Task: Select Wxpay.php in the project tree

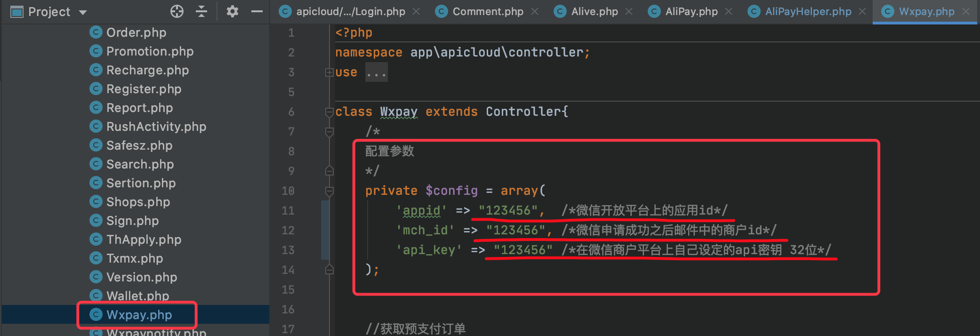Action: click(x=139, y=315)
